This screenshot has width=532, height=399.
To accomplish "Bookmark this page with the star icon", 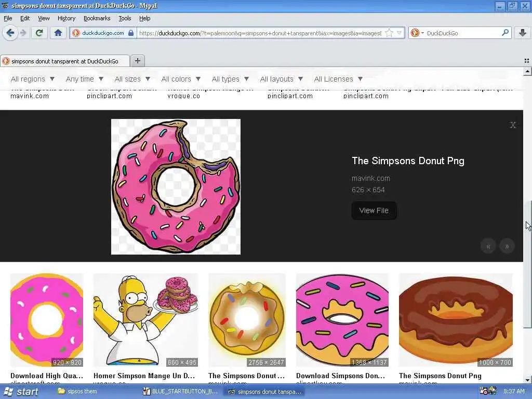I will tap(389, 33).
